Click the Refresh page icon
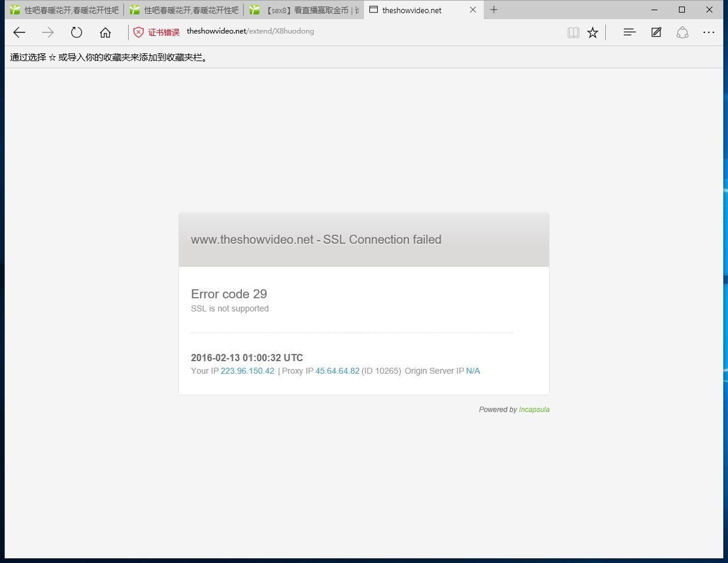The width and height of the screenshot is (728, 563). click(x=76, y=32)
